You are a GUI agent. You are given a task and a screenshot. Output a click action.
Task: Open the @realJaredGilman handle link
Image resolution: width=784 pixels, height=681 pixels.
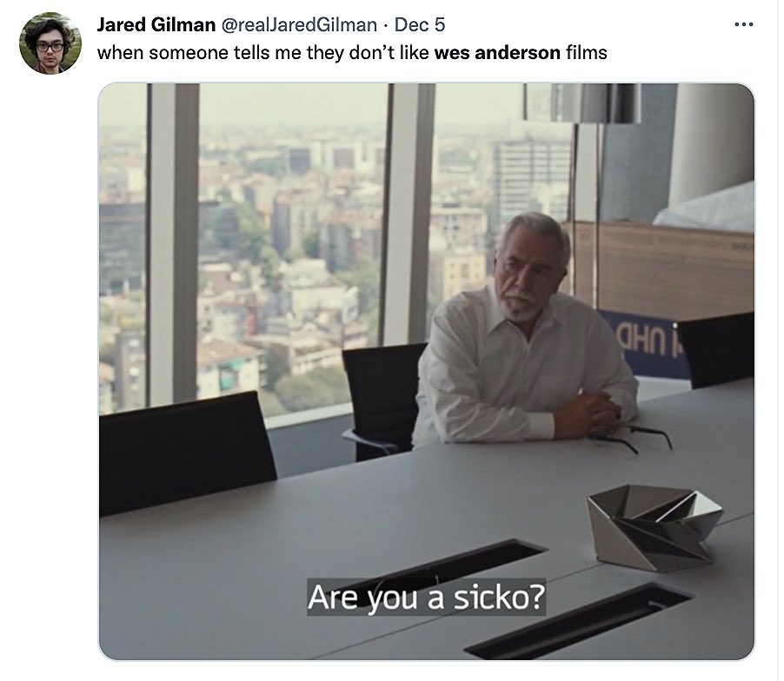299,24
